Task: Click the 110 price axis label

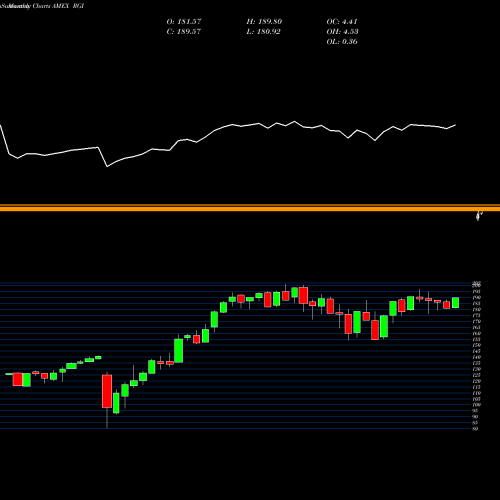Action: [x=476, y=393]
